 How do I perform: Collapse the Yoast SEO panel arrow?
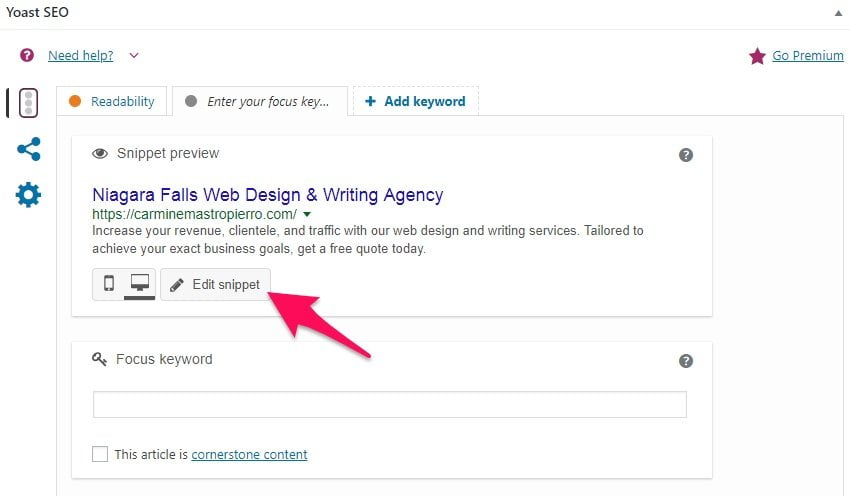click(838, 13)
